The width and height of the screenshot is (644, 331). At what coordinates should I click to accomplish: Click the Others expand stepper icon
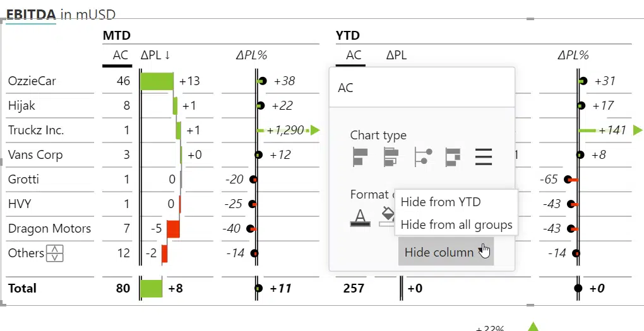click(55, 253)
